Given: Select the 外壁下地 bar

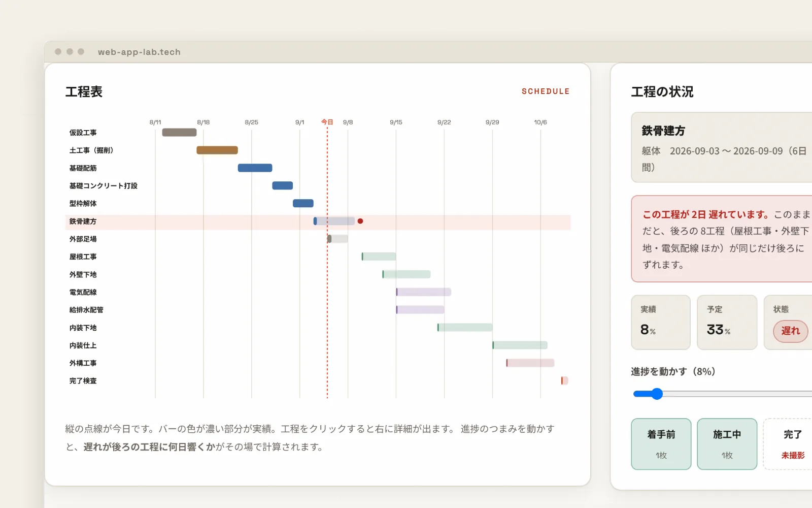Looking at the screenshot, I should (407, 274).
